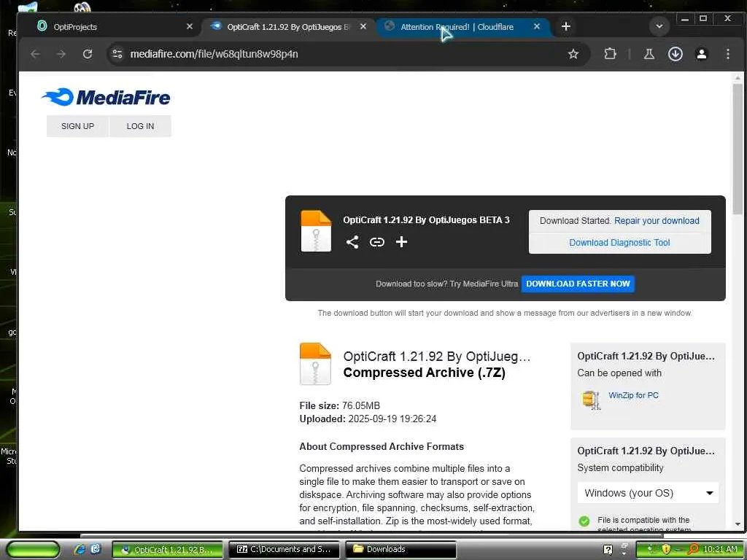The width and height of the screenshot is (747, 560).
Task: Click the vertical page scrollbar thumb
Action: click(738, 149)
